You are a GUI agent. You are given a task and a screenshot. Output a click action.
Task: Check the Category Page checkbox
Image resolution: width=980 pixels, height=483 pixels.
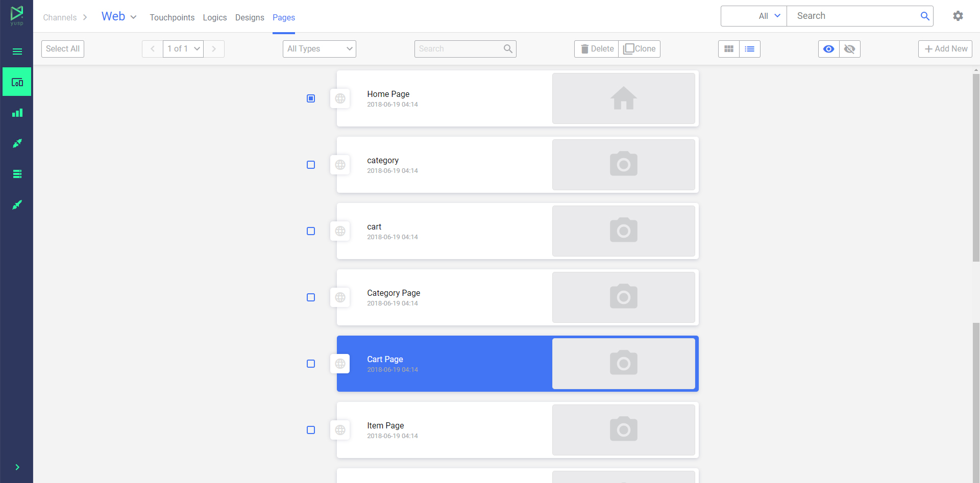tap(311, 297)
